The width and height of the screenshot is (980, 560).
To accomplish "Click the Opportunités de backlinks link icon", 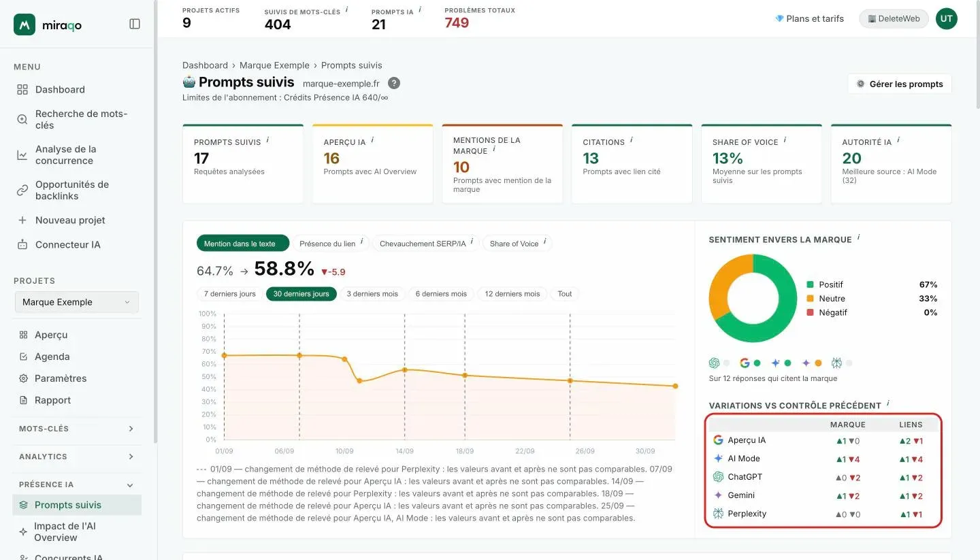I will coord(22,191).
